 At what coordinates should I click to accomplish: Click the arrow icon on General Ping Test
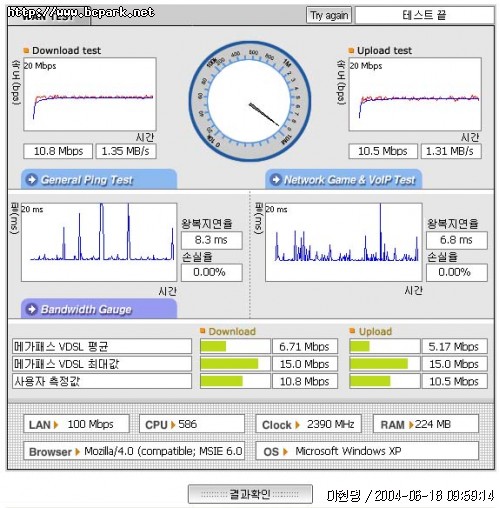[32, 180]
